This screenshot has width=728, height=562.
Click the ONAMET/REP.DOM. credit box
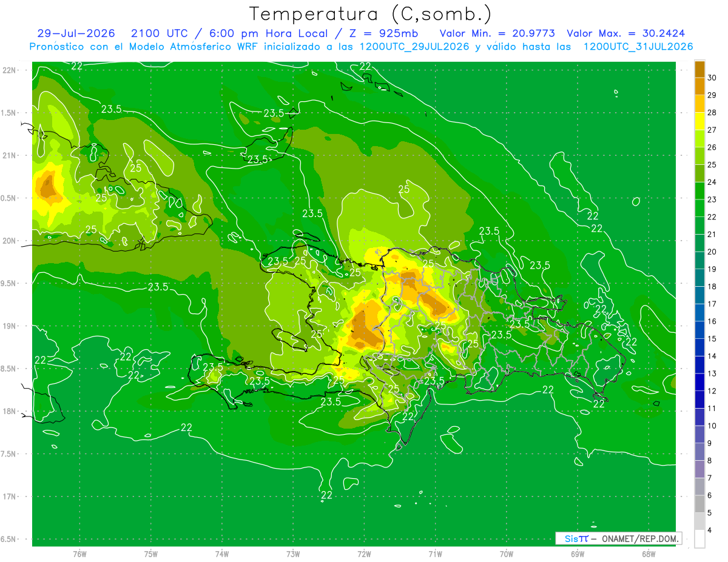click(619, 538)
